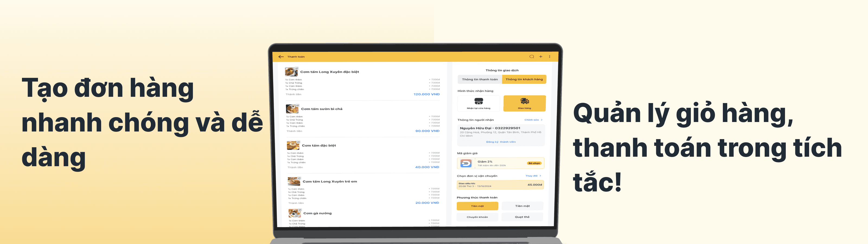Image resolution: width=868 pixels, height=244 pixels.
Task: Click the 90.000 VND subtotal
Action: click(427, 131)
